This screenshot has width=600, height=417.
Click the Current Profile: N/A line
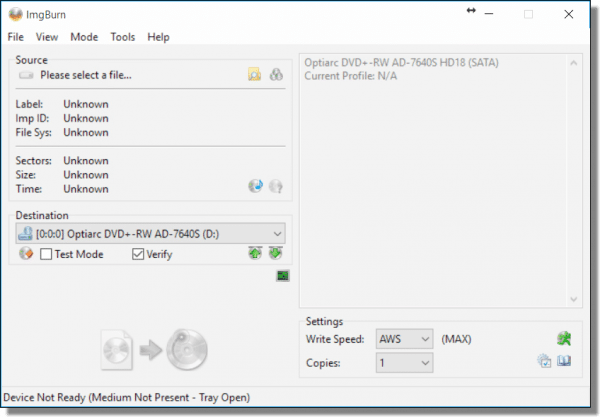351,76
